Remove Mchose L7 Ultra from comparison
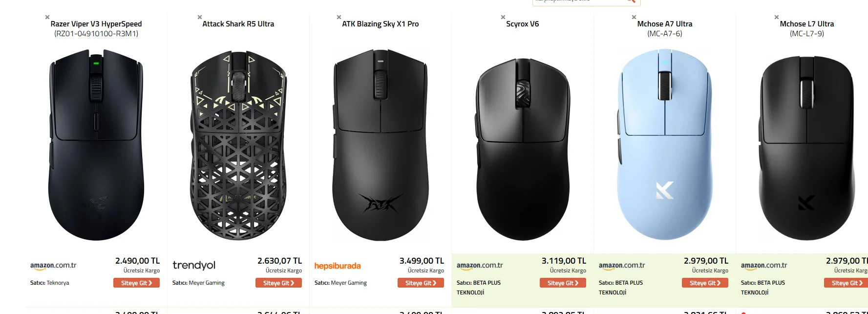This screenshot has height=314, width=868. coord(777,17)
